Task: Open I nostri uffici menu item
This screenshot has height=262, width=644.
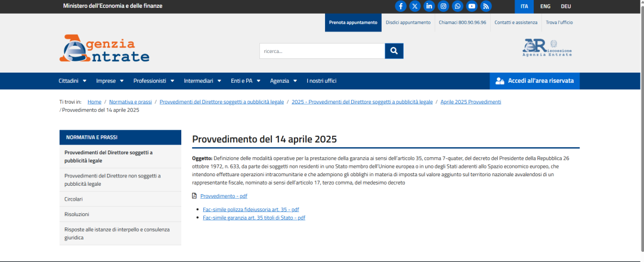Action: [321, 81]
